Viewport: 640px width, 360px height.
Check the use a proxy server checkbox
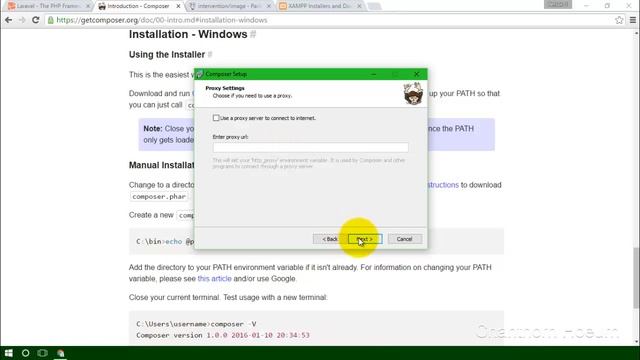[216, 118]
